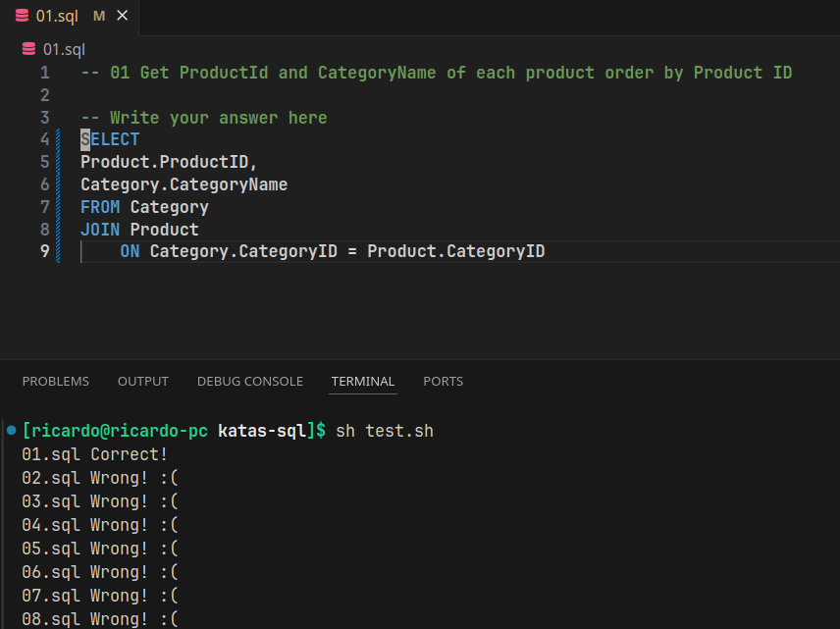Open the OUTPUT panel tab
Viewport: 840px width, 629px height.
click(143, 381)
